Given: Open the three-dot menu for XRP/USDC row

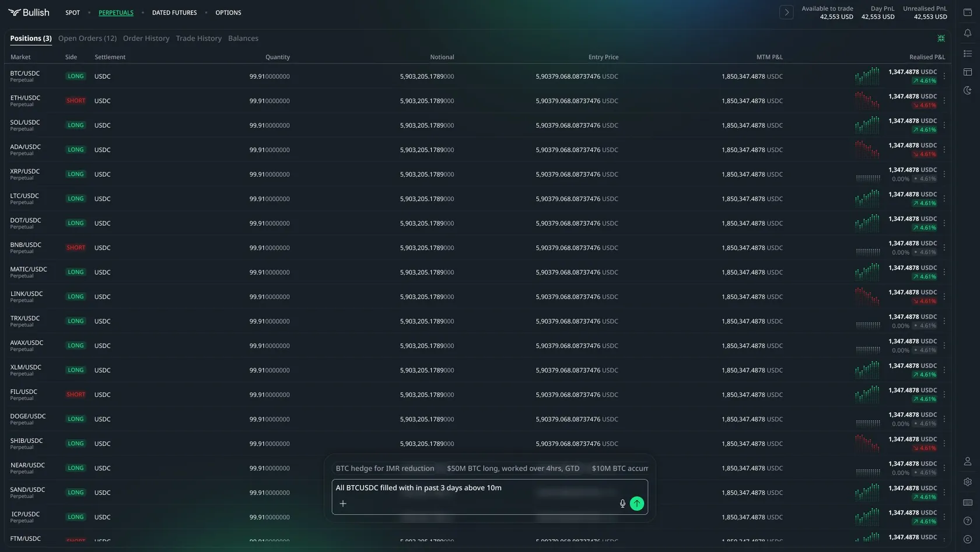Looking at the screenshot, I should tap(944, 174).
